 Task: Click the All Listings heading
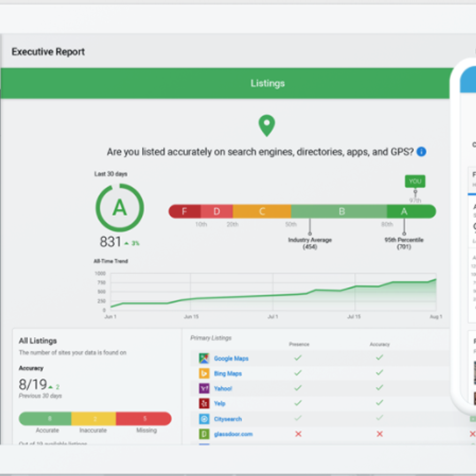point(38,341)
